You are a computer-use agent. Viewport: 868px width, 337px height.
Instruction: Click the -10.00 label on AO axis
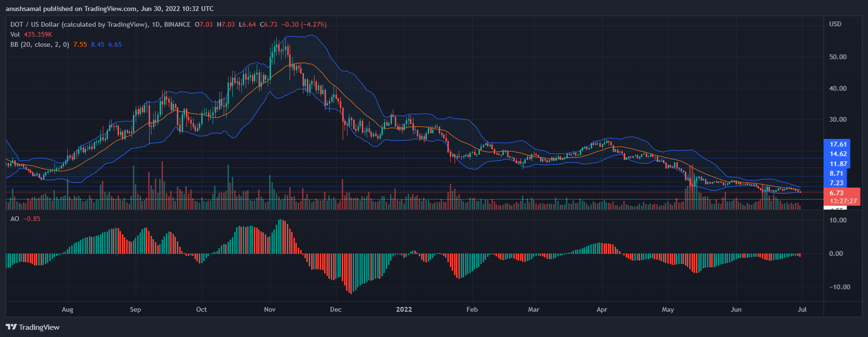pyautogui.click(x=839, y=287)
